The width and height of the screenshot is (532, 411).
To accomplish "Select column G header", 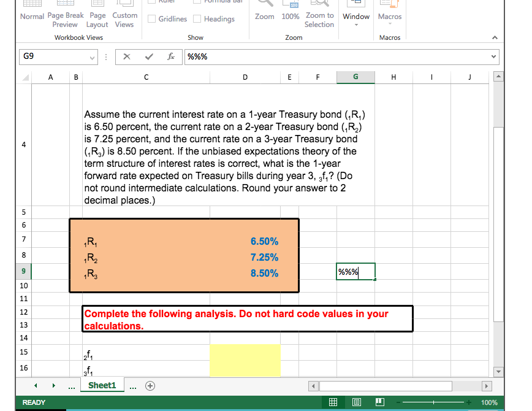I will [355, 77].
